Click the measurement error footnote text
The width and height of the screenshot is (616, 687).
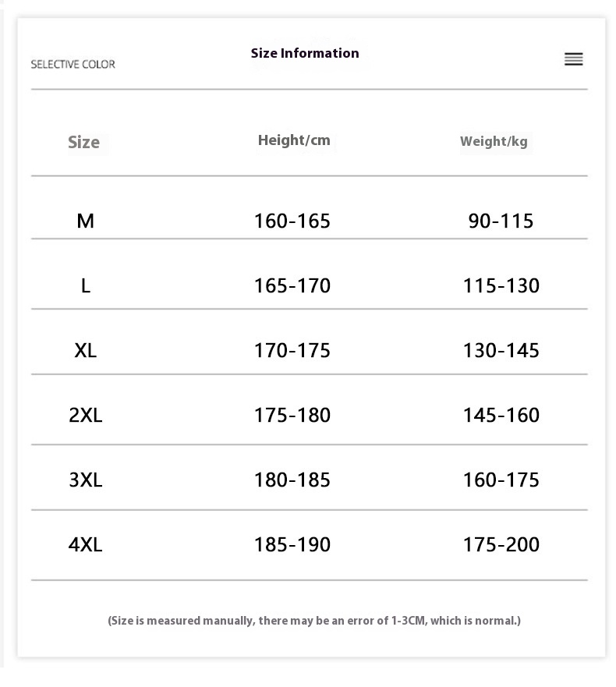[313, 621]
